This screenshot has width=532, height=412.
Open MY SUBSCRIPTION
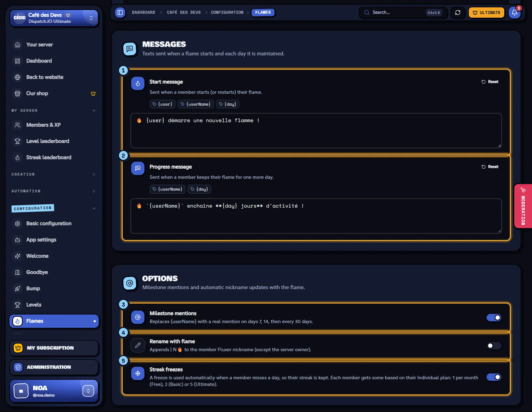54,348
